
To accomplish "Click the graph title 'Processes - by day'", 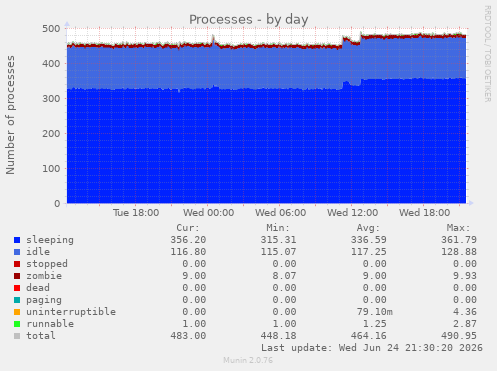I will tap(249, 19).
